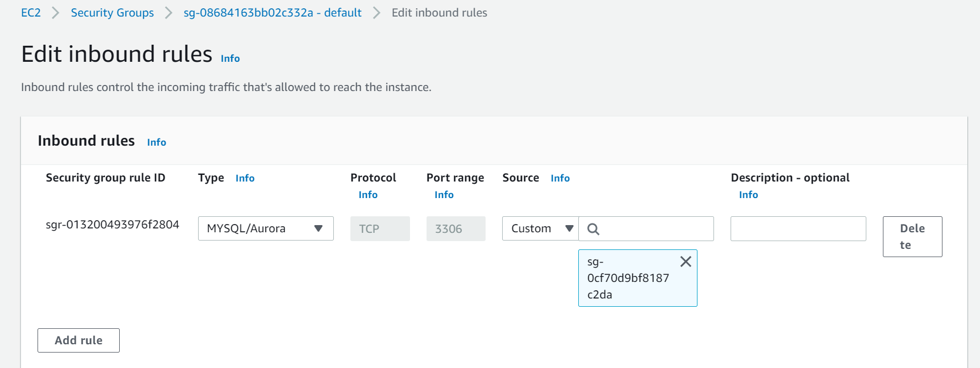The height and width of the screenshot is (368, 980).
Task: Focus the Source search input field
Action: pyautogui.click(x=646, y=228)
